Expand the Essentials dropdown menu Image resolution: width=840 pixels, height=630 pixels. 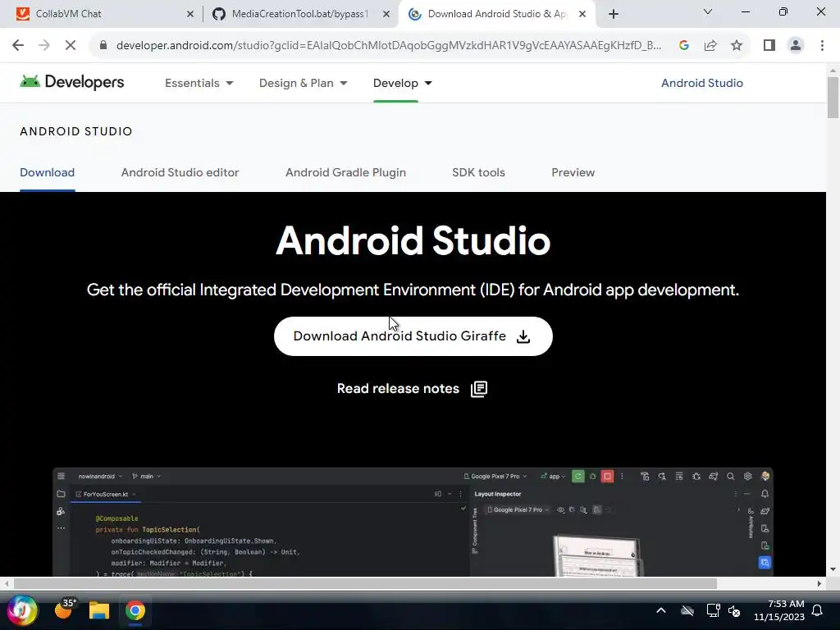(x=199, y=83)
